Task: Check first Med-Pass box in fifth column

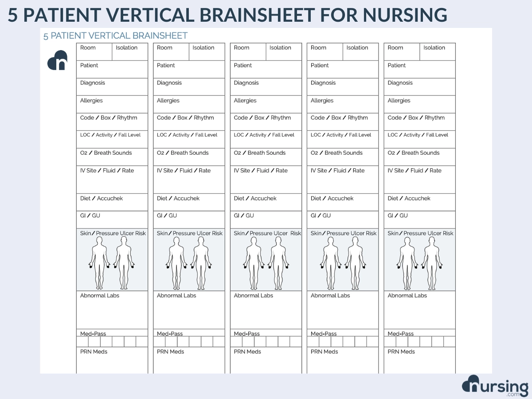Action: pyautogui.click(x=390, y=341)
